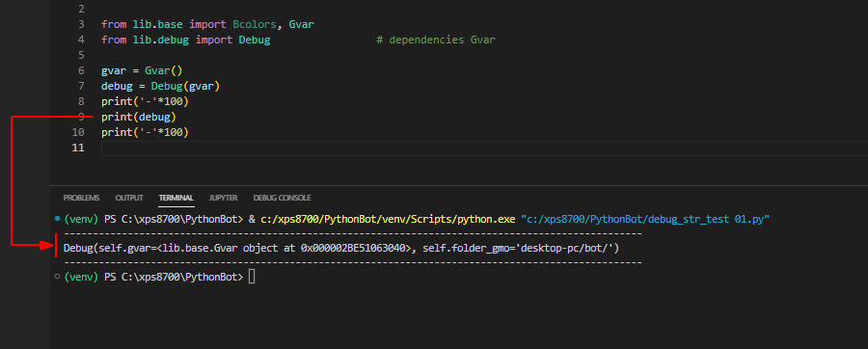Click the text 'print(debug)' on line 9
This screenshot has height=349, width=868.
tap(138, 117)
